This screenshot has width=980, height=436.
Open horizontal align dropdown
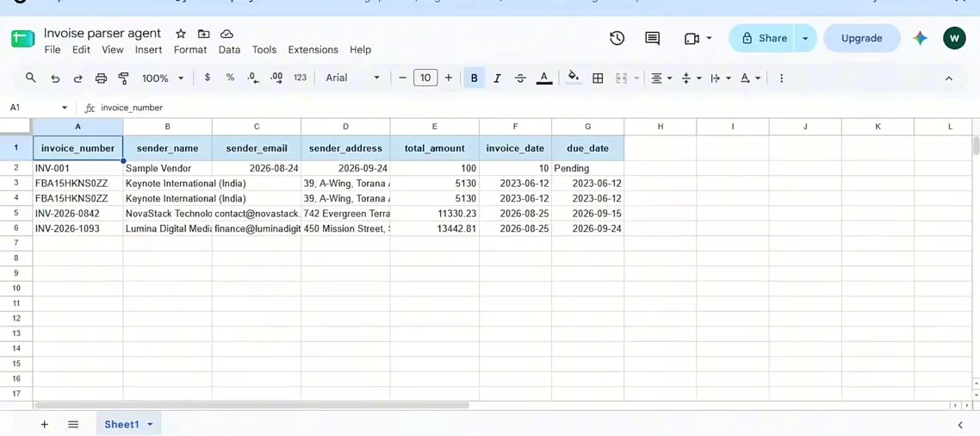pos(661,78)
